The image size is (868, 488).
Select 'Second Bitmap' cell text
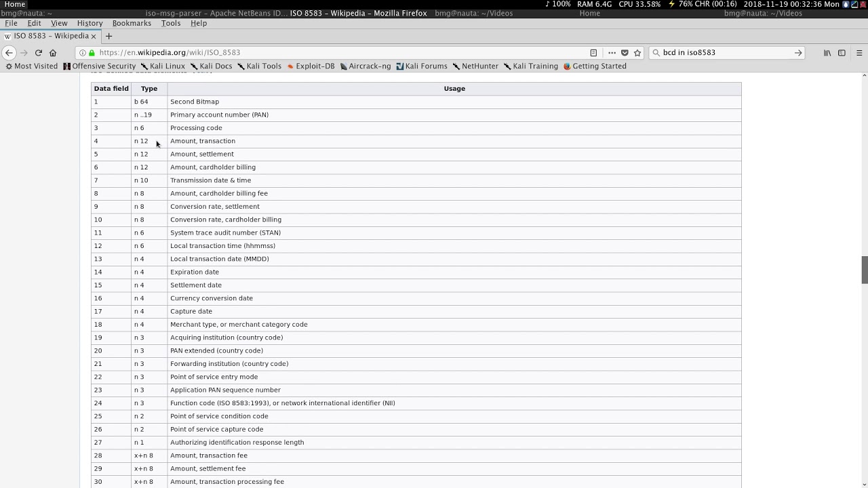195,102
